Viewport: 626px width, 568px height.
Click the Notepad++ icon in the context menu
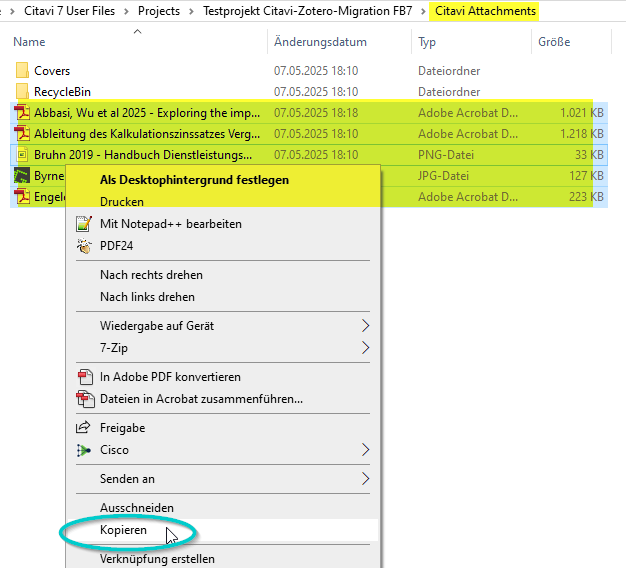click(84, 224)
